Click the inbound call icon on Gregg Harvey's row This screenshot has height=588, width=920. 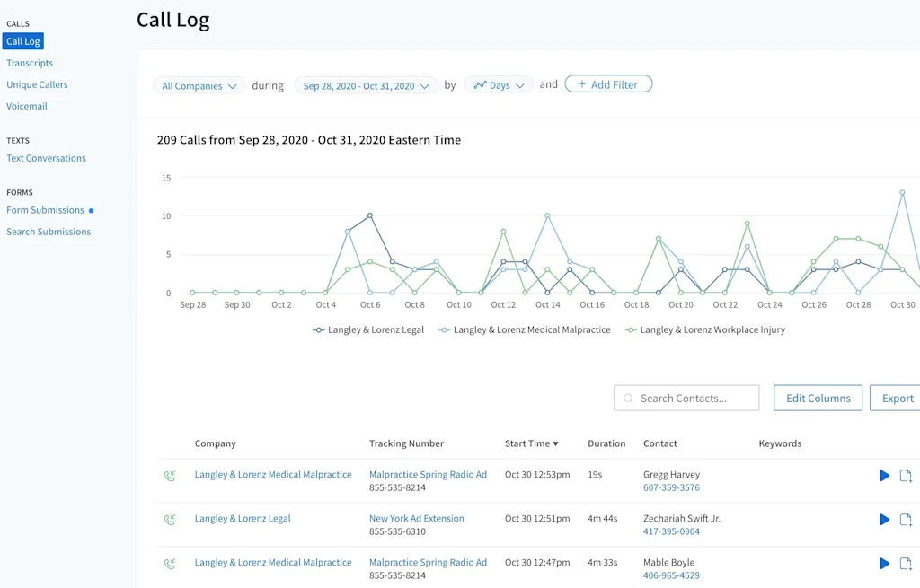pos(170,476)
